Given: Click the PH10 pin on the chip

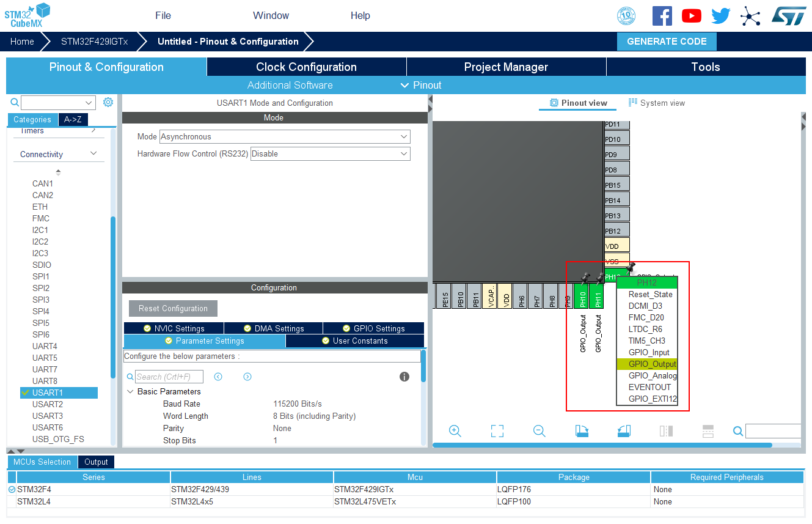Looking at the screenshot, I should point(582,297).
